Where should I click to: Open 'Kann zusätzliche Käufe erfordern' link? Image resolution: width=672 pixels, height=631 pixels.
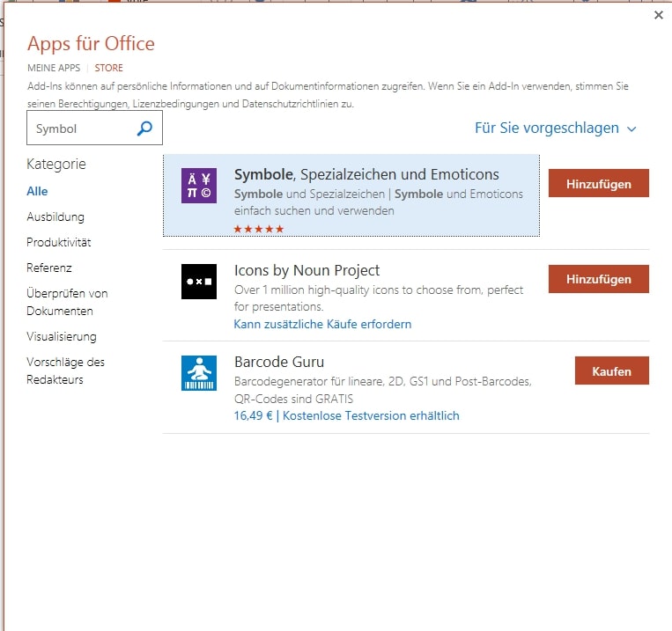322,324
